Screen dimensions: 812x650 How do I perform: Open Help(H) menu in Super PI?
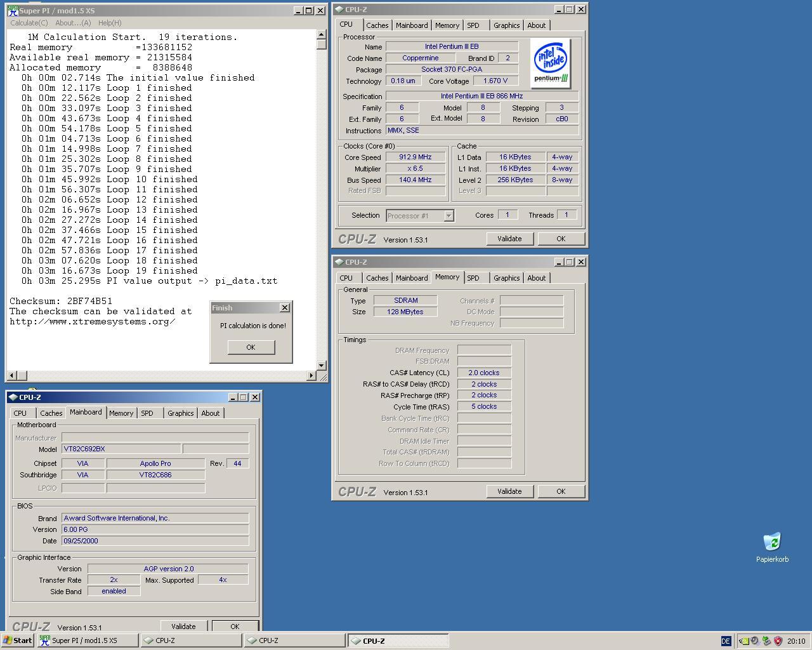(110, 23)
